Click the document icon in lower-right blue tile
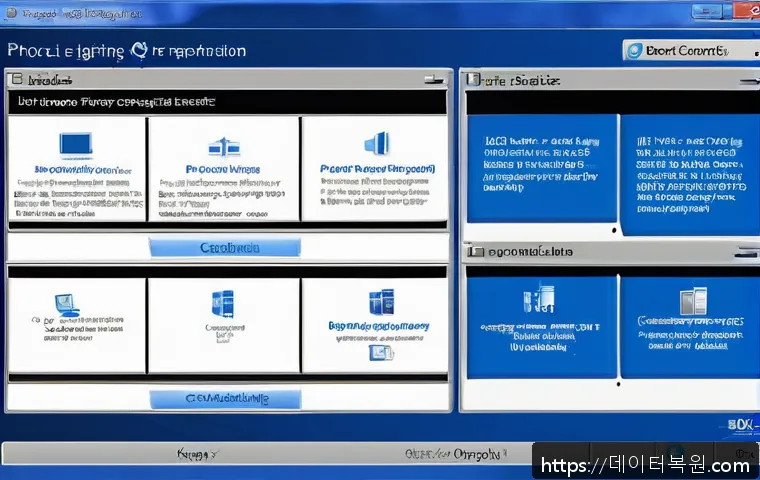The height and width of the screenshot is (480, 760). pyautogui.click(x=689, y=300)
